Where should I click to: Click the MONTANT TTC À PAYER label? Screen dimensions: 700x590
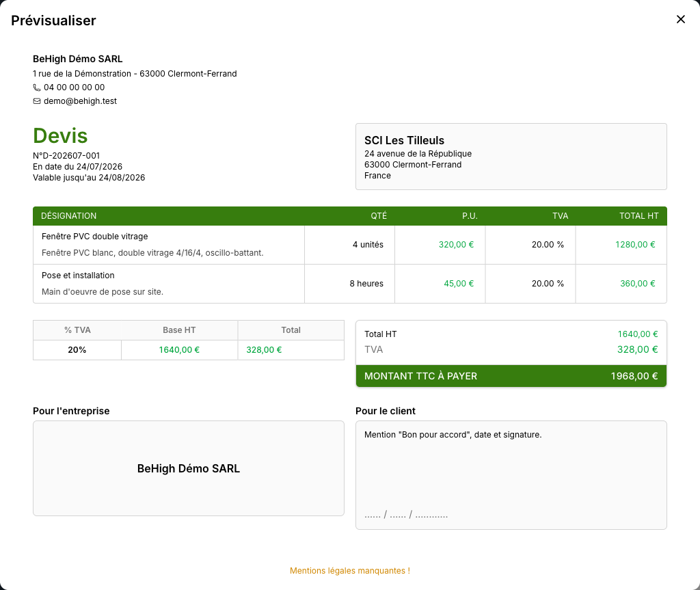point(420,376)
